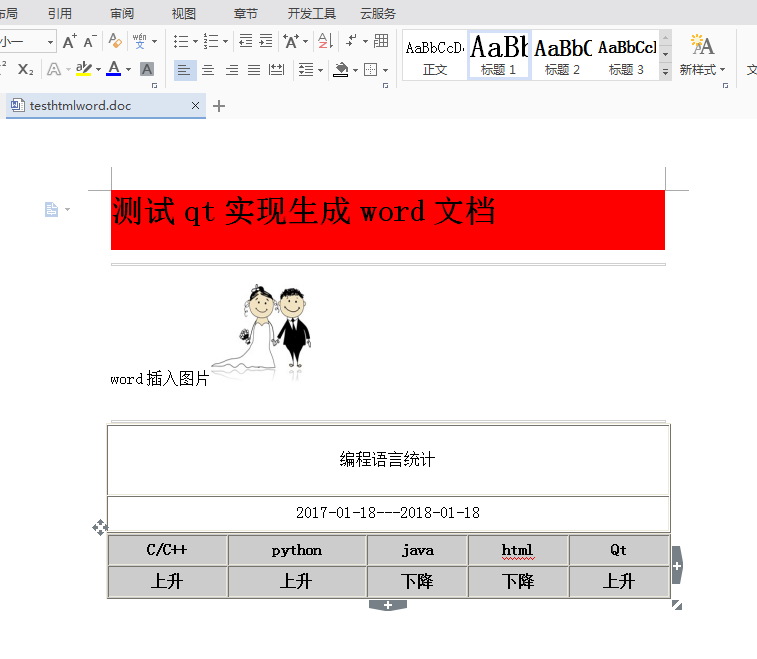The height and width of the screenshot is (659, 757).
Task: Increase font size with the A+ icon
Action: click(x=70, y=42)
